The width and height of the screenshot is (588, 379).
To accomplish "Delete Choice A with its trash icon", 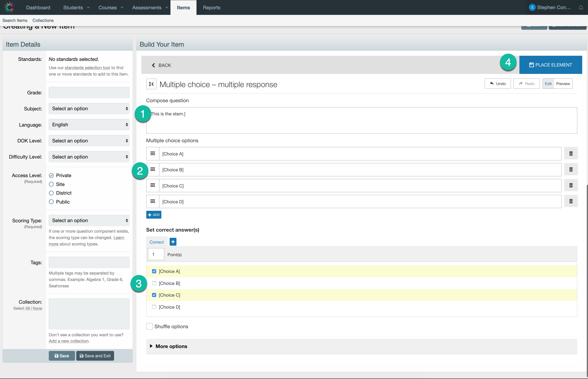I will [571, 154].
